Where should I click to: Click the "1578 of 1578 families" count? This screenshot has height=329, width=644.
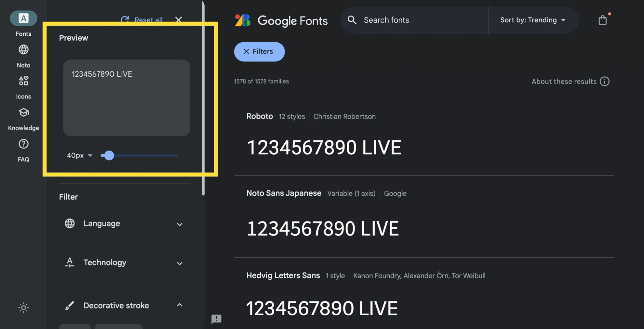coord(262,81)
